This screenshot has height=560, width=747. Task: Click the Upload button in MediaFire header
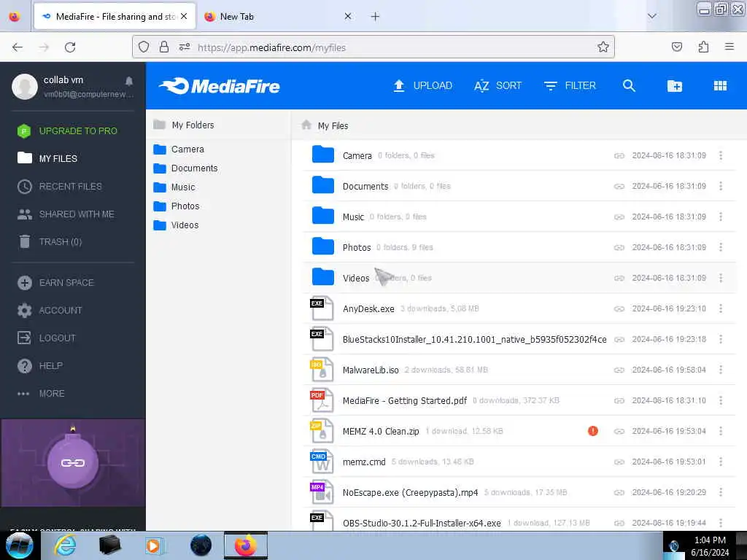point(422,86)
